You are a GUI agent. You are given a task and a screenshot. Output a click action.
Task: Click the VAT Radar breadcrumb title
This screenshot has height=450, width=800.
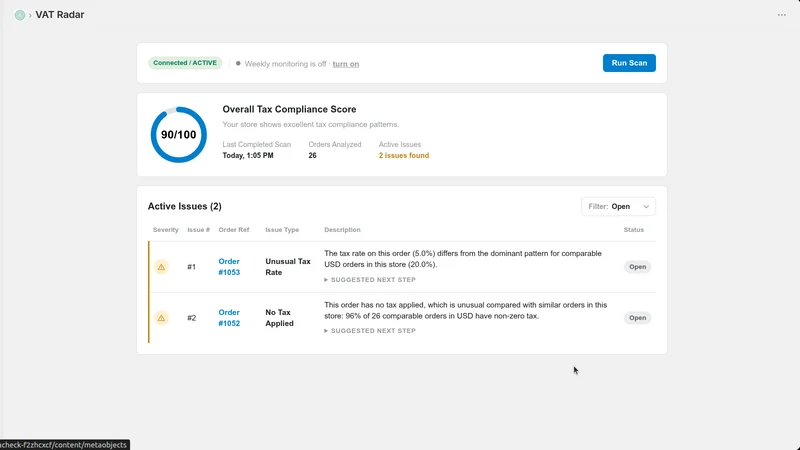point(60,15)
